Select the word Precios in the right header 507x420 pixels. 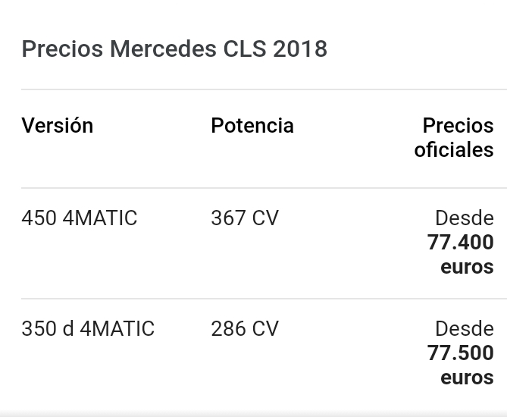(458, 126)
